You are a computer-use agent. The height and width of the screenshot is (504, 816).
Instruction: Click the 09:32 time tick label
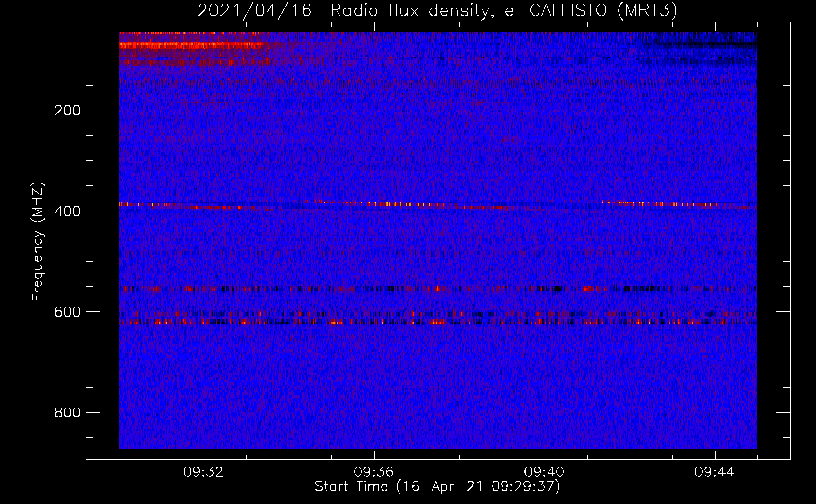203,472
